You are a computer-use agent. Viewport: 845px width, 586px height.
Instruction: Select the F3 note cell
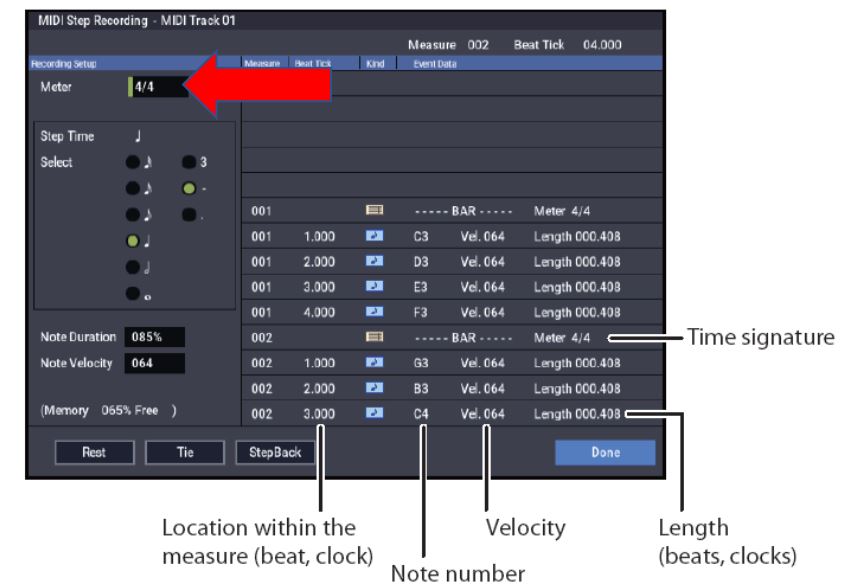point(421,312)
